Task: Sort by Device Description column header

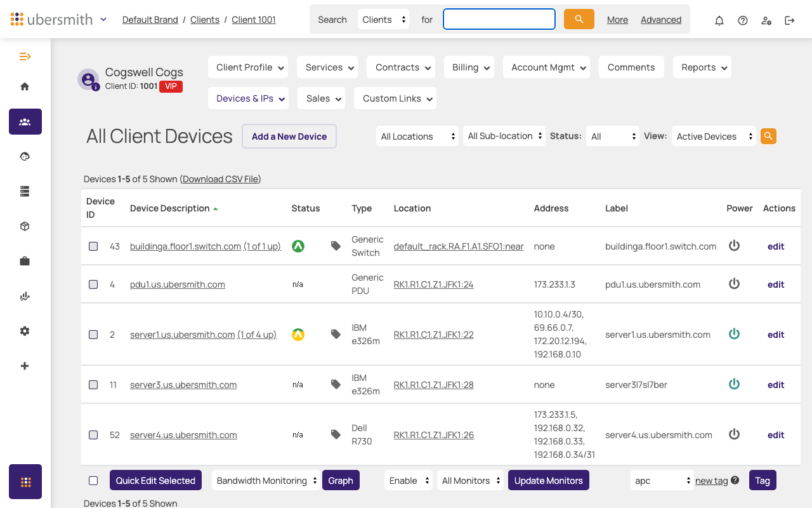Action: 170,208
